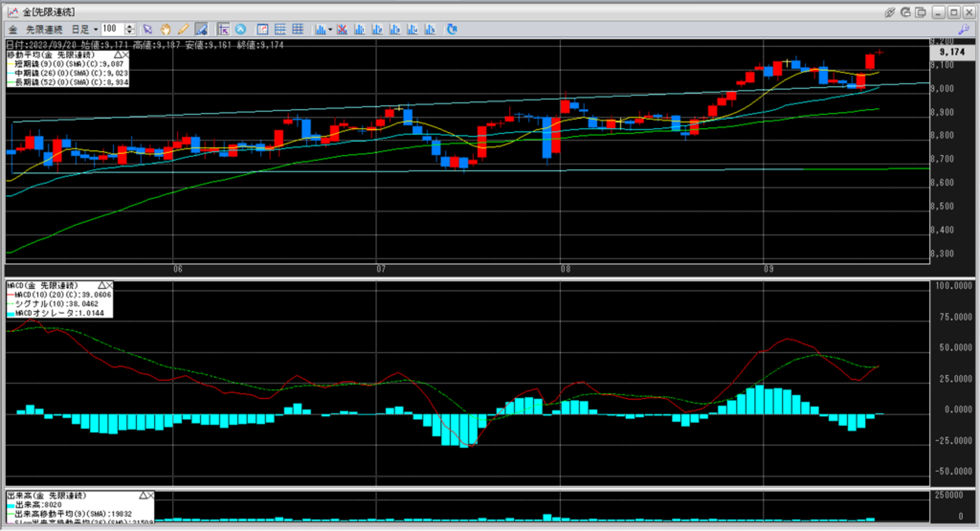980x531 pixels.
Task: Click the 金 symbol menu item
Action: pyautogui.click(x=13, y=29)
